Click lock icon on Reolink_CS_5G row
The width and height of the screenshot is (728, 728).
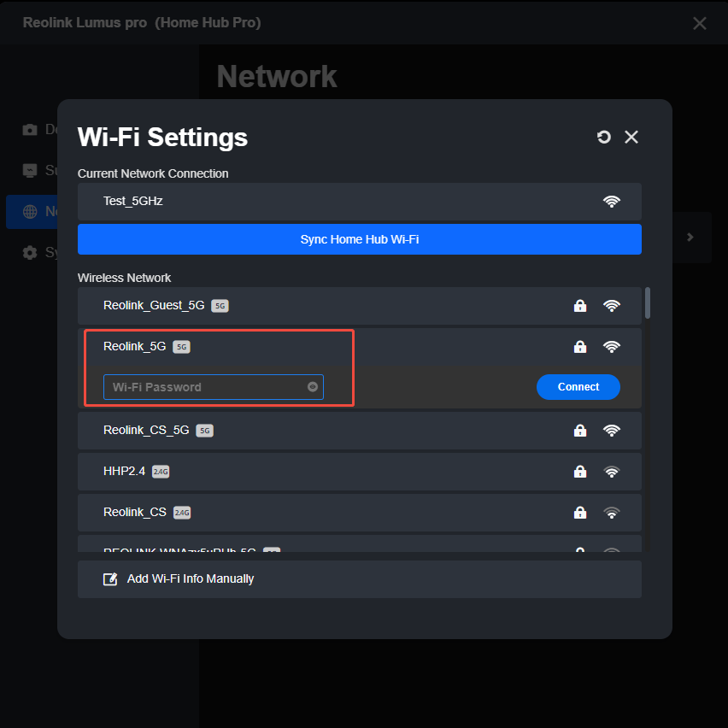coord(580,431)
